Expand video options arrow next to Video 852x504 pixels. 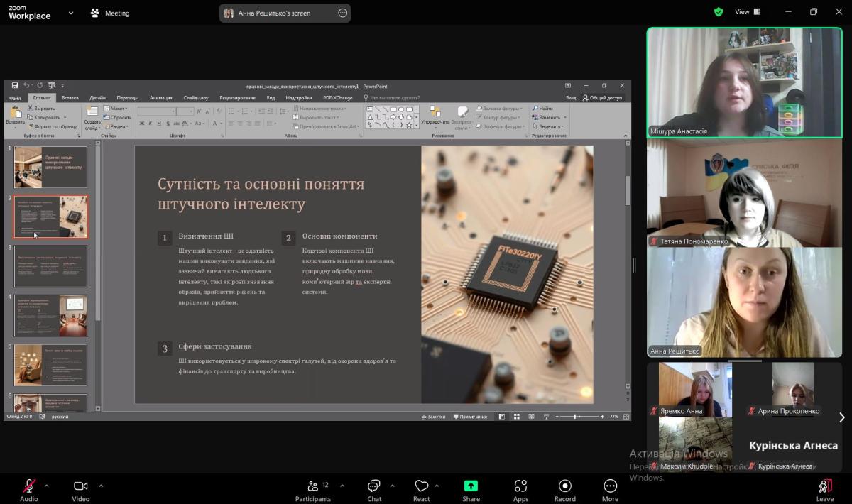point(101,486)
